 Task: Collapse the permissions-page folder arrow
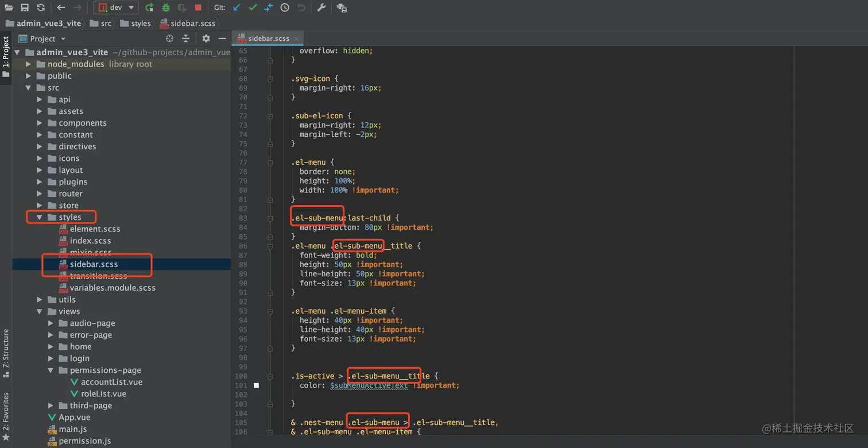(x=51, y=370)
